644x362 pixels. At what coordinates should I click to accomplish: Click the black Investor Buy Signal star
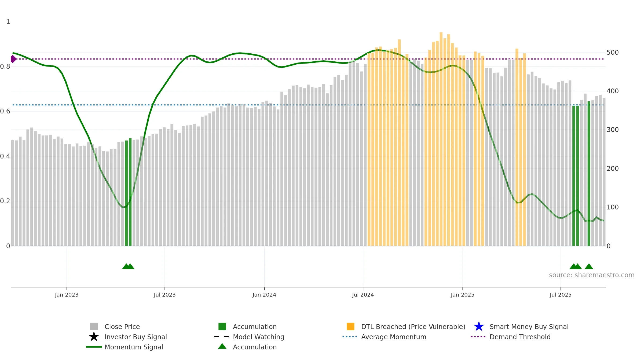pos(94,337)
